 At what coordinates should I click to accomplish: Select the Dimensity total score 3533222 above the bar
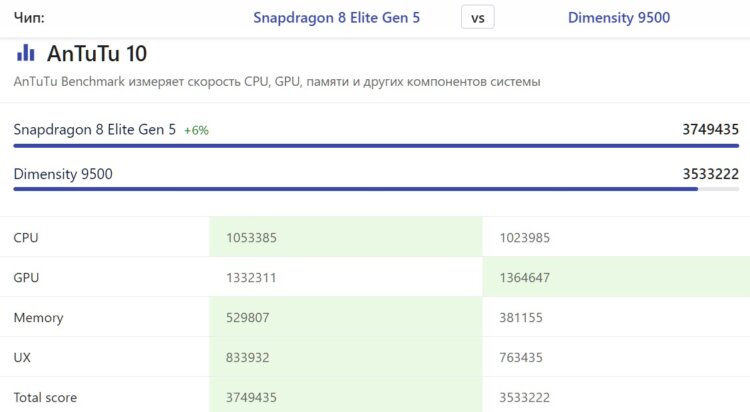pyautogui.click(x=710, y=174)
